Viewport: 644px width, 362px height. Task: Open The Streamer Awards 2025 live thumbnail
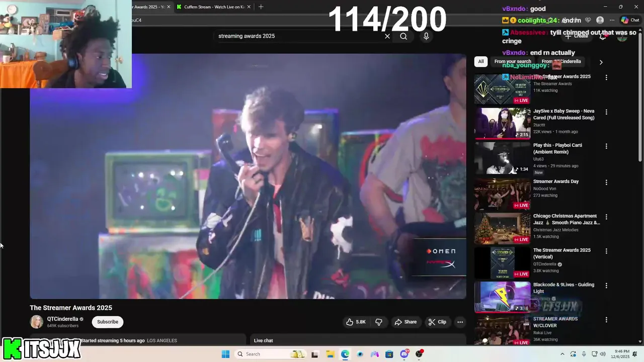(x=502, y=89)
